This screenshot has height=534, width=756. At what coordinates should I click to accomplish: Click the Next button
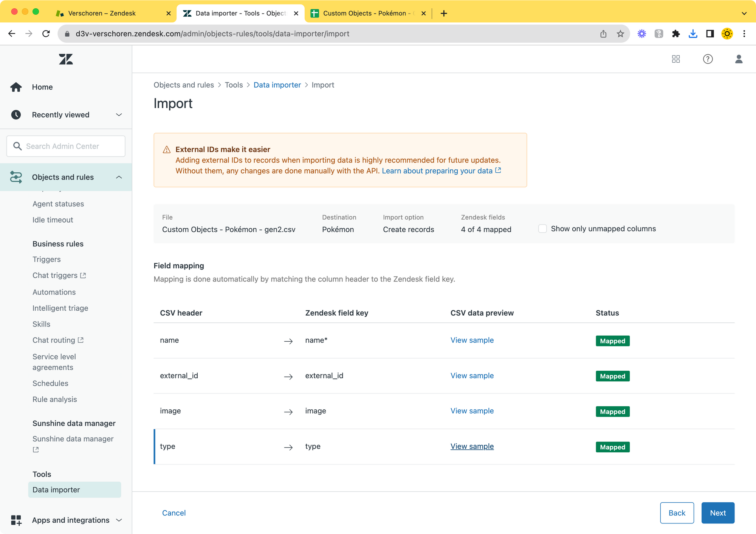click(x=717, y=513)
